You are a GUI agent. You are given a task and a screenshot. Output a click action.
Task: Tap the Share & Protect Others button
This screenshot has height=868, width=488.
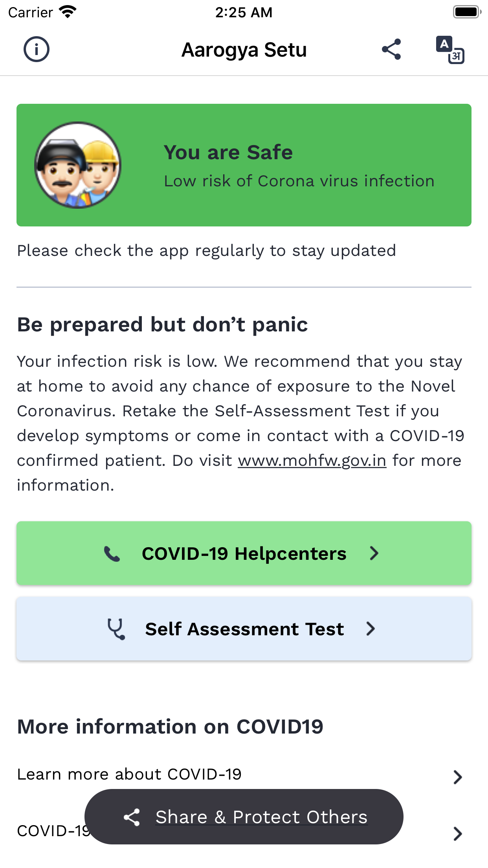point(244,817)
